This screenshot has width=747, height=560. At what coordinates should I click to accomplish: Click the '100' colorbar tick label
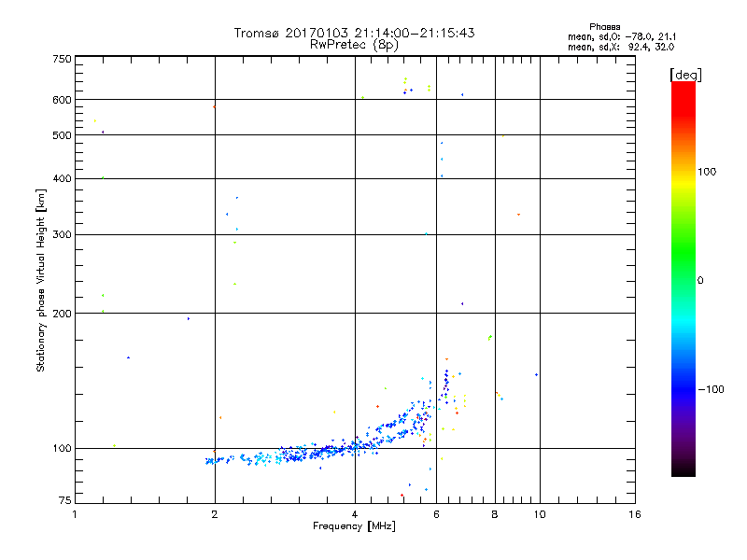[x=707, y=172]
